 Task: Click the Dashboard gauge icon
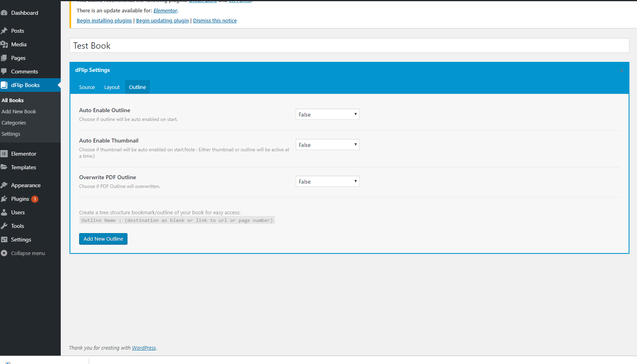[4, 13]
